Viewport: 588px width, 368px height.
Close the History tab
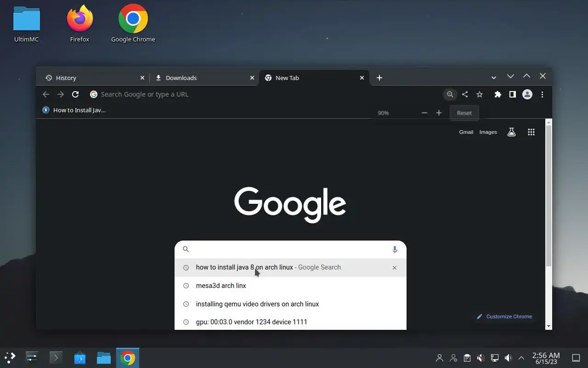click(x=142, y=78)
